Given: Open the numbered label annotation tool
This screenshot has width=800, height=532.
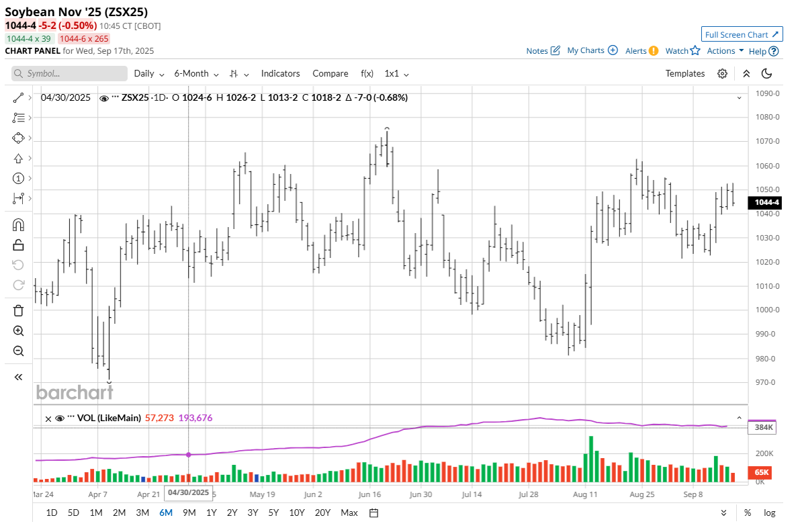Looking at the screenshot, I should (18, 178).
